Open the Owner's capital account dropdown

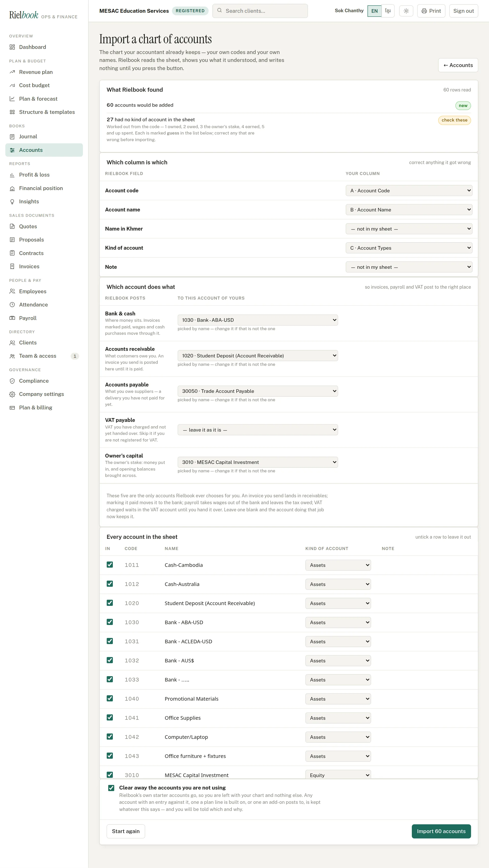[x=258, y=462]
